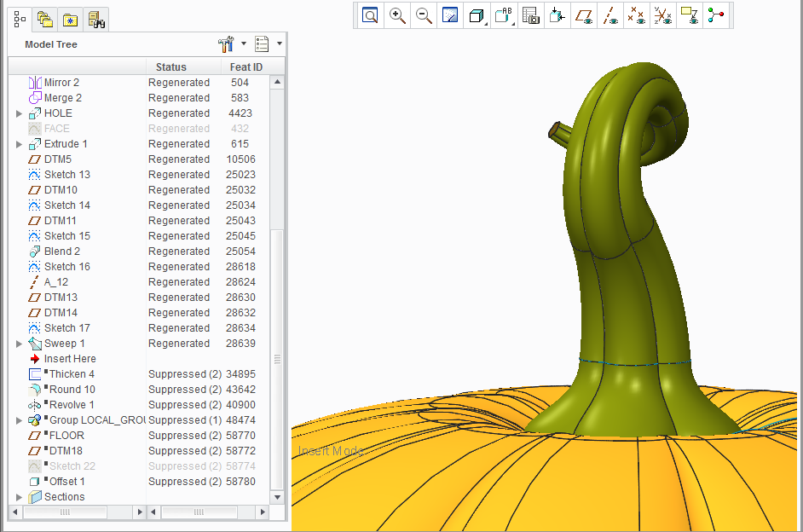803x532 pixels.
Task: Toggle datum point display icon
Action: click(x=637, y=15)
